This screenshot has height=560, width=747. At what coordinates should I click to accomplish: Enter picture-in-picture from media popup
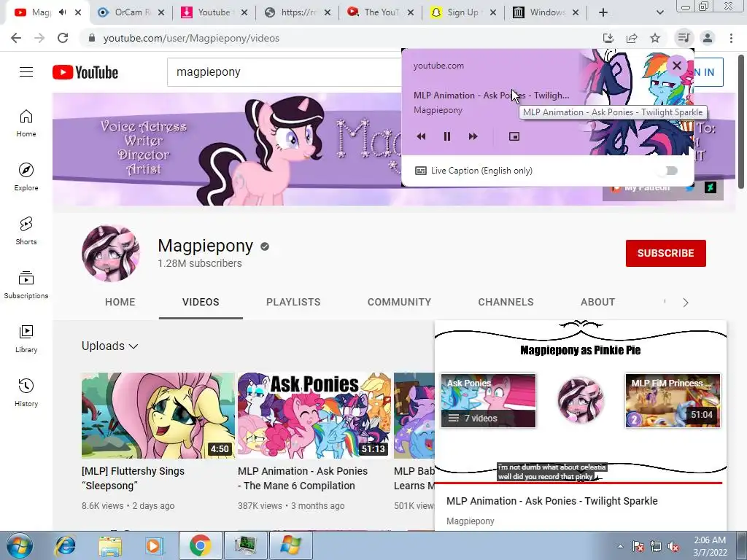click(x=514, y=136)
